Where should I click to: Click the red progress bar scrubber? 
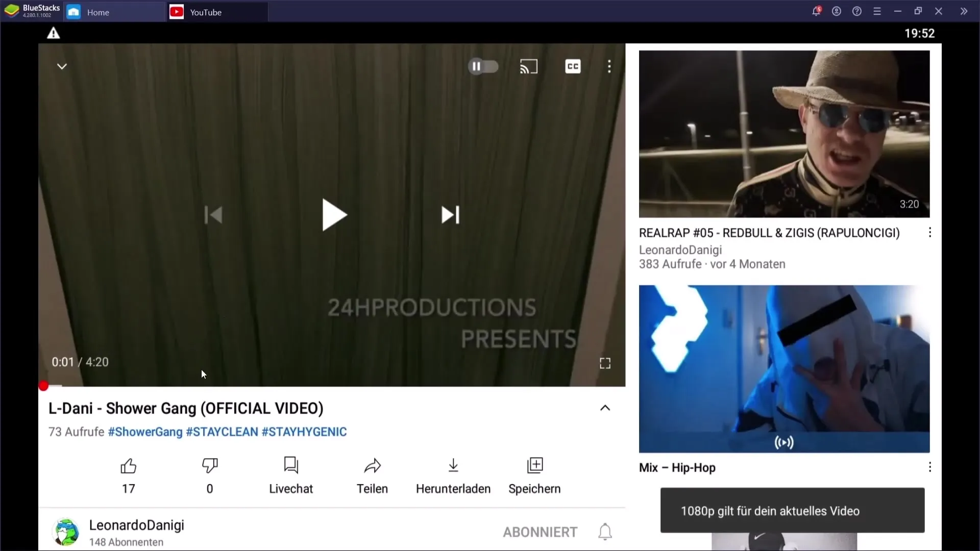coord(43,386)
